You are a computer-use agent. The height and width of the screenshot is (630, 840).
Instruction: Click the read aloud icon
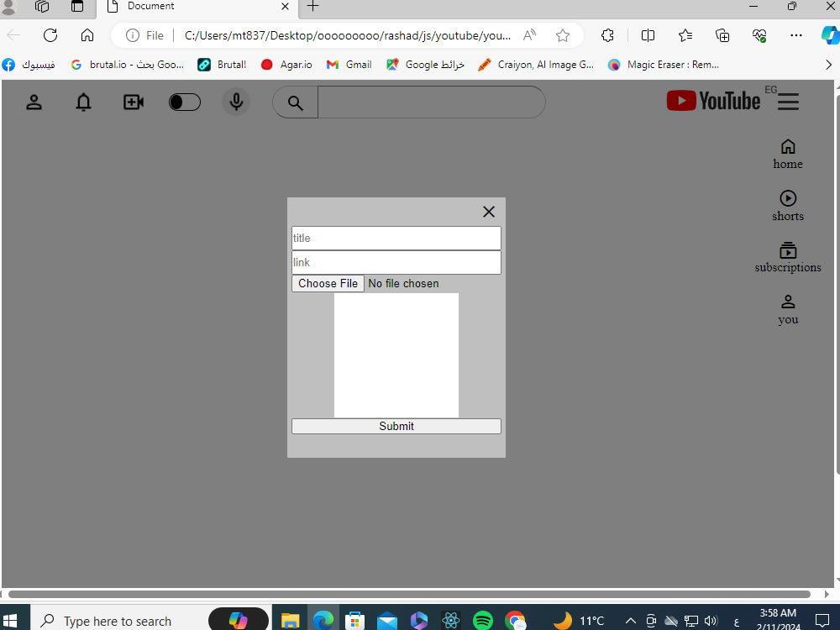529,35
